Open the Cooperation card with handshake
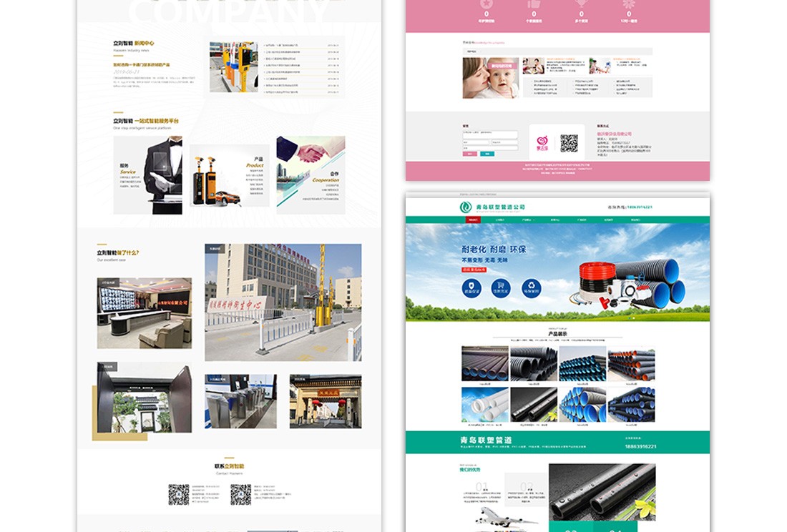The height and width of the screenshot is (532, 787). (311, 175)
